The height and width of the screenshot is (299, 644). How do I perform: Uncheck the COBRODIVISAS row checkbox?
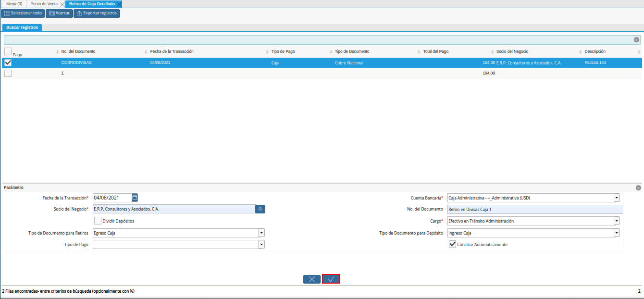(8, 62)
